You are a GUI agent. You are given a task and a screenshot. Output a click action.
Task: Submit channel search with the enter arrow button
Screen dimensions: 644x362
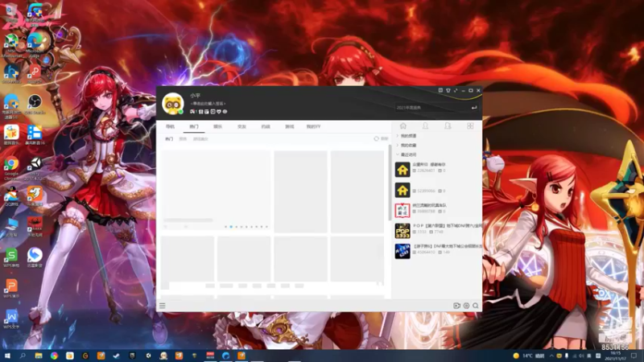click(474, 108)
